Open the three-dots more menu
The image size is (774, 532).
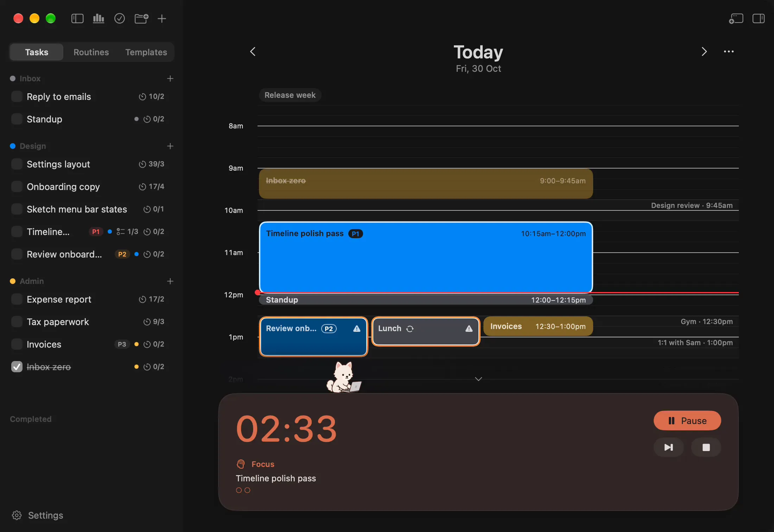click(729, 52)
